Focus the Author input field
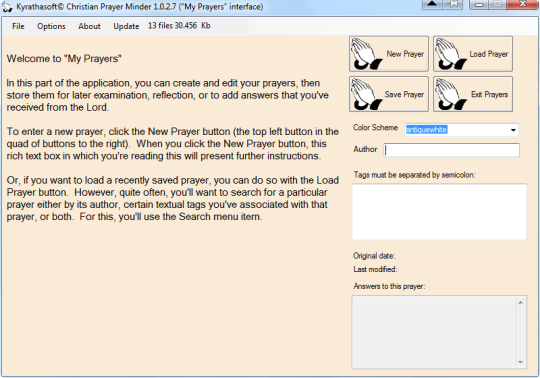This screenshot has height=378, width=540. pos(451,150)
